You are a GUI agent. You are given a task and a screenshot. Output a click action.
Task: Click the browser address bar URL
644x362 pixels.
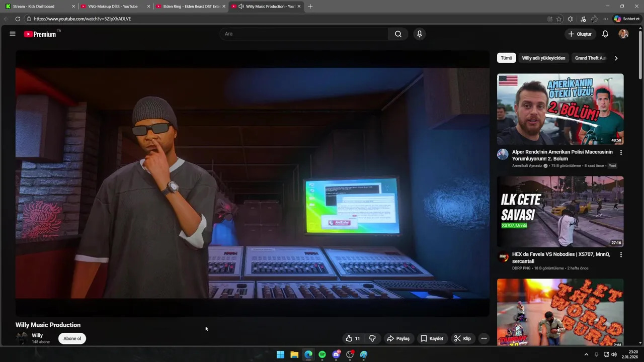(82, 19)
